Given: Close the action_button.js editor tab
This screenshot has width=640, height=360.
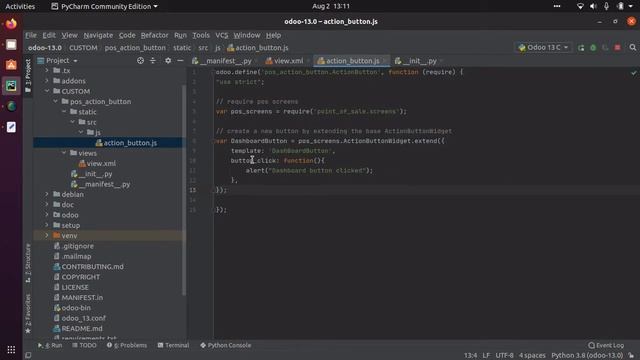Looking at the screenshot, I should coord(385,61).
